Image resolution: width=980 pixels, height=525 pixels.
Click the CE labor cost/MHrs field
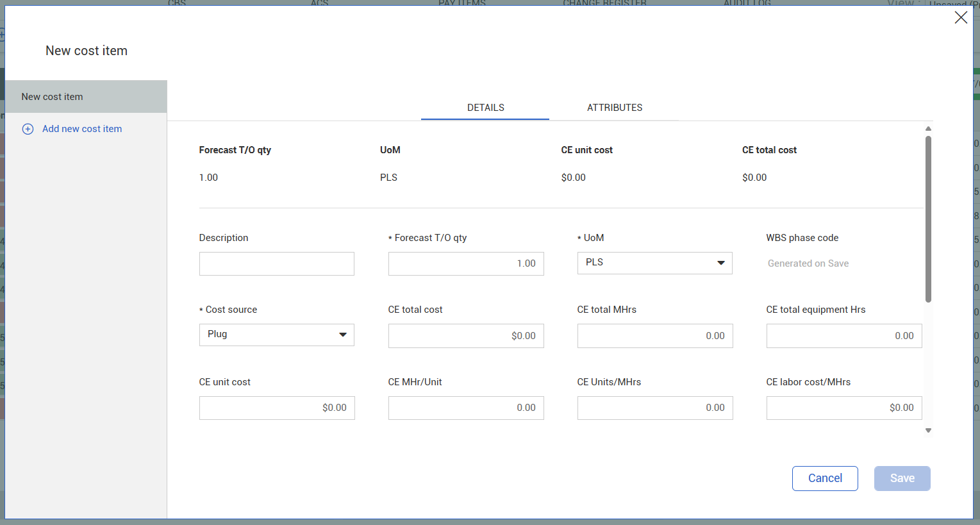(x=843, y=408)
